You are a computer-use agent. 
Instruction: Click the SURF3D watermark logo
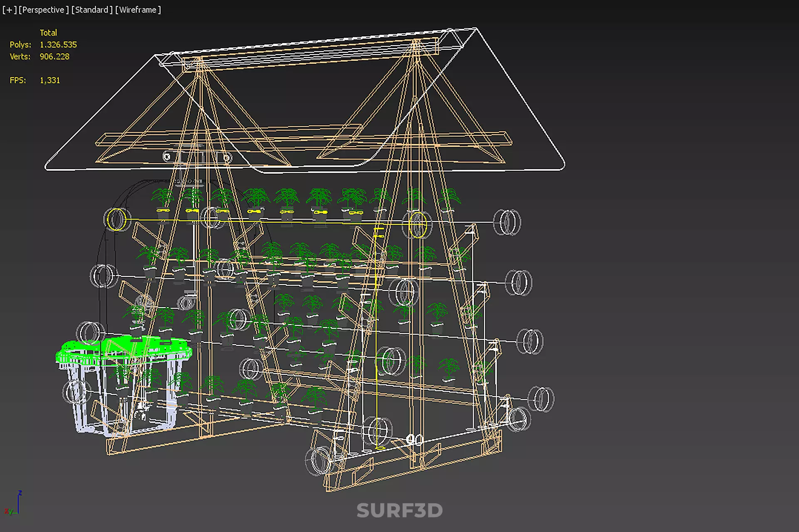[399, 511]
